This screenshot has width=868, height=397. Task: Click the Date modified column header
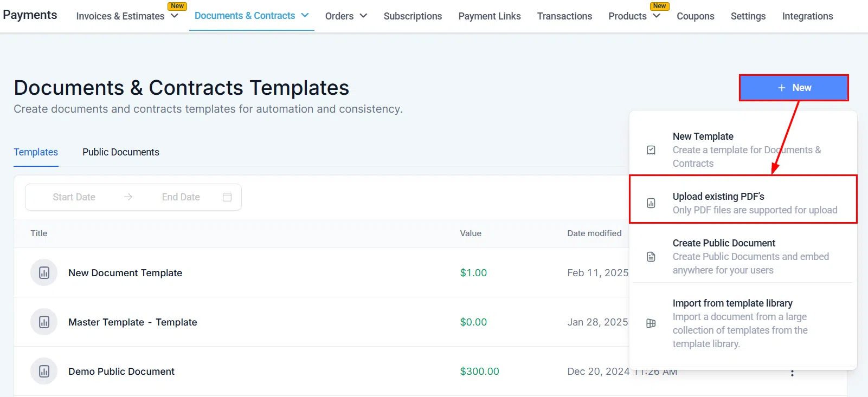595,233
